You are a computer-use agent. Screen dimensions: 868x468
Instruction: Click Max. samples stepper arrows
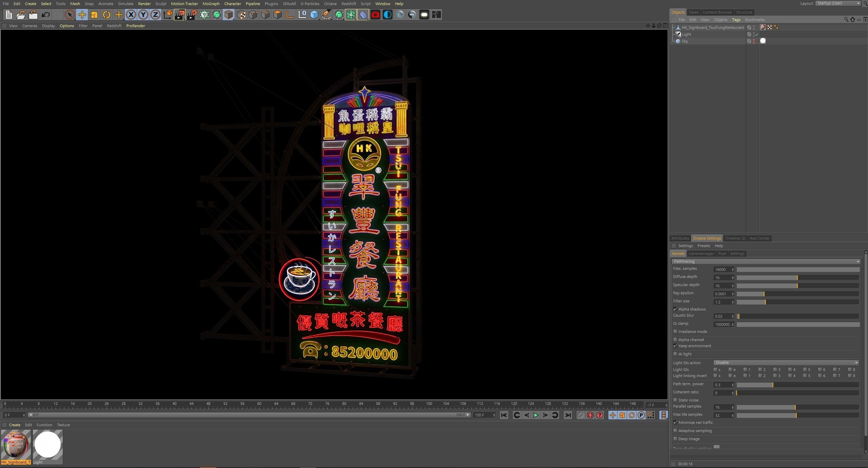pos(733,269)
